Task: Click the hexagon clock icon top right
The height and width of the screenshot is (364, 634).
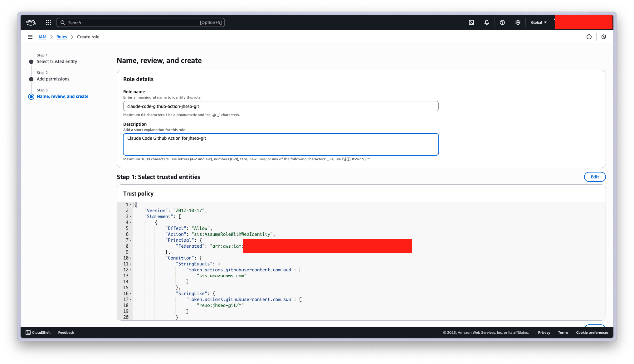Action: point(604,37)
